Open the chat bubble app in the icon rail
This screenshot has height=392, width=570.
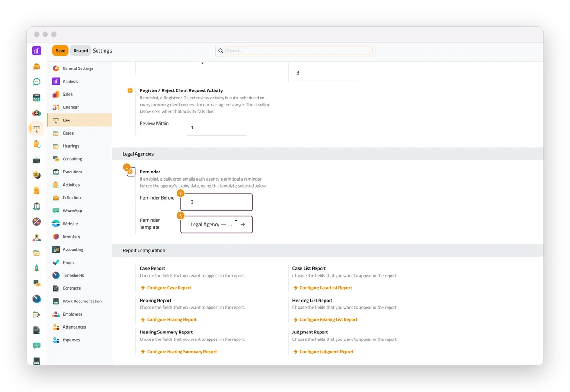pos(37,82)
